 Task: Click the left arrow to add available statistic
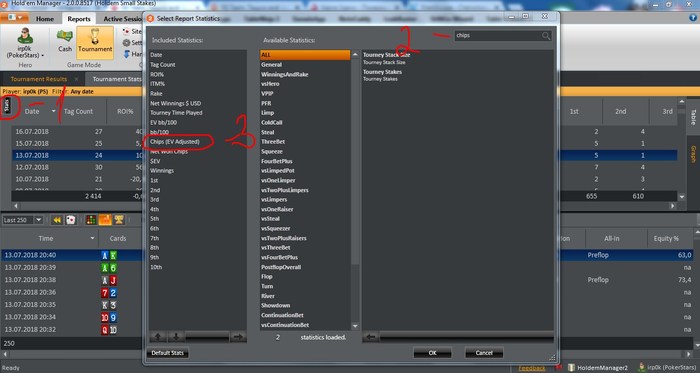click(x=371, y=337)
